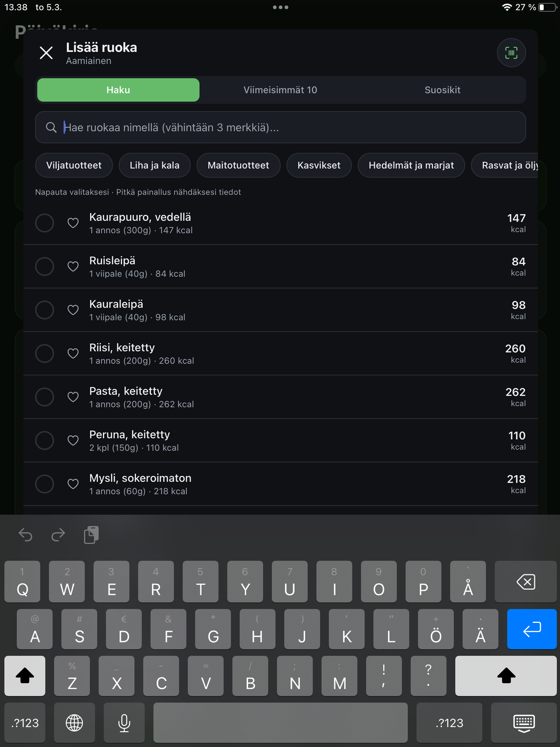
Task: Filter by Liha ja kala category
Action: click(x=155, y=165)
